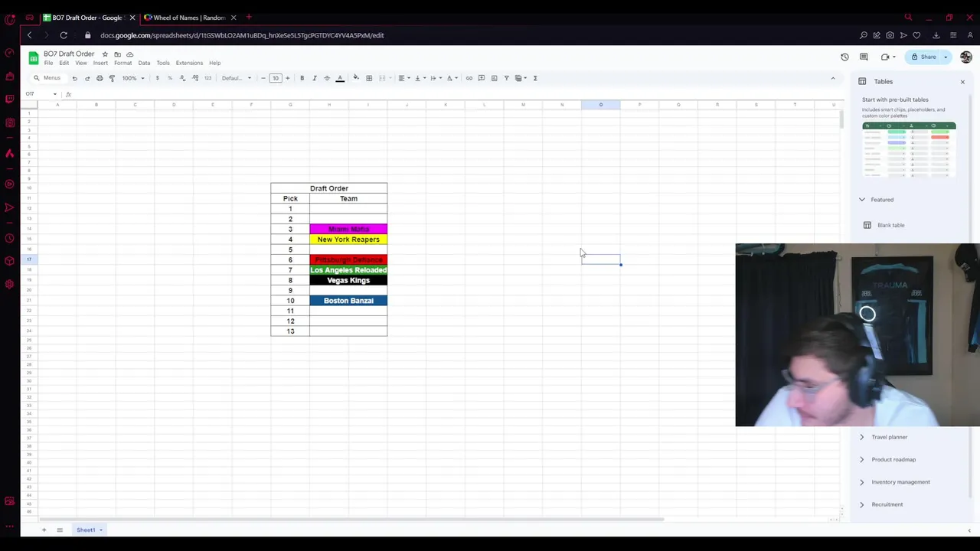980x551 pixels.
Task: Check cloud document status icon
Action: tap(129, 54)
